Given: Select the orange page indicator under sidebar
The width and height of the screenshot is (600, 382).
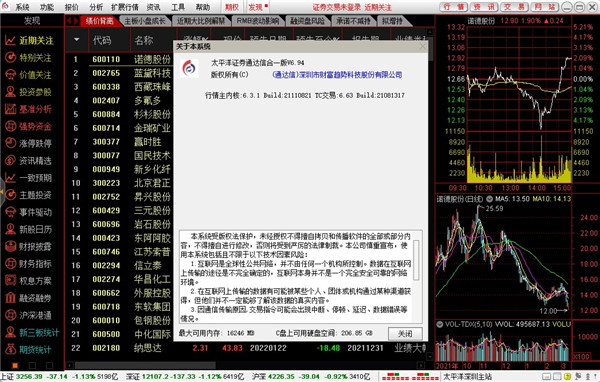Looking at the screenshot, I should pyautogui.click(x=15, y=365).
